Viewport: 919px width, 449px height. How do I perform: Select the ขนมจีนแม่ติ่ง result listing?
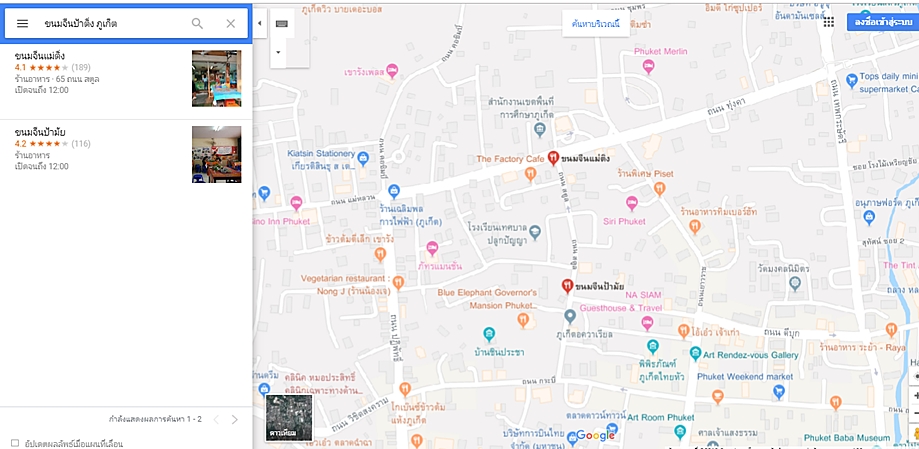pyautogui.click(x=126, y=79)
